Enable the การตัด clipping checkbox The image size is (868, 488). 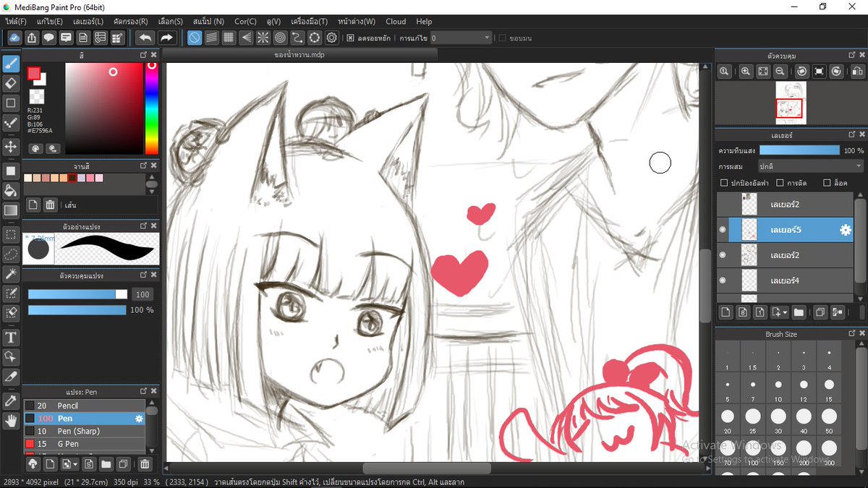(x=780, y=183)
